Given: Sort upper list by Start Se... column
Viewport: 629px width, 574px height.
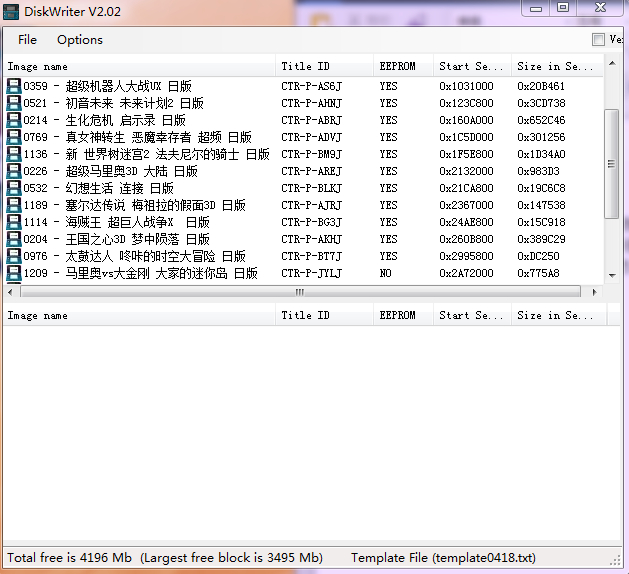Looking at the screenshot, I should (x=472, y=66).
